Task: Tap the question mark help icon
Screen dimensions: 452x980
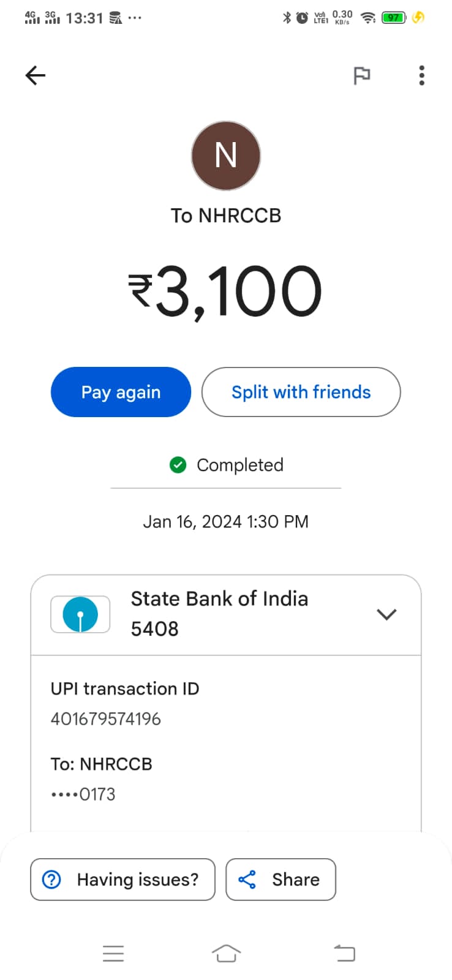Action: (x=51, y=880)
